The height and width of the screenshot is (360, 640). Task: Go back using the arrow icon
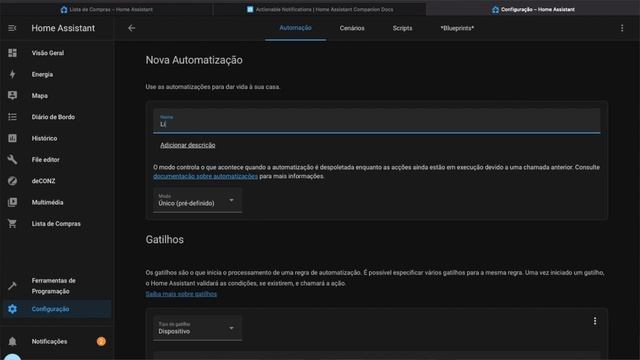131,28
